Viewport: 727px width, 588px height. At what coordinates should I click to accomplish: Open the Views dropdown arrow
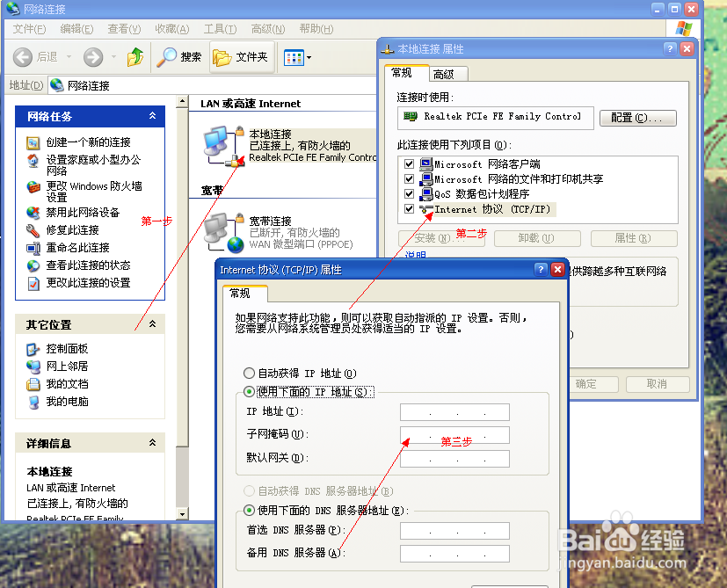tap(309, 58)
